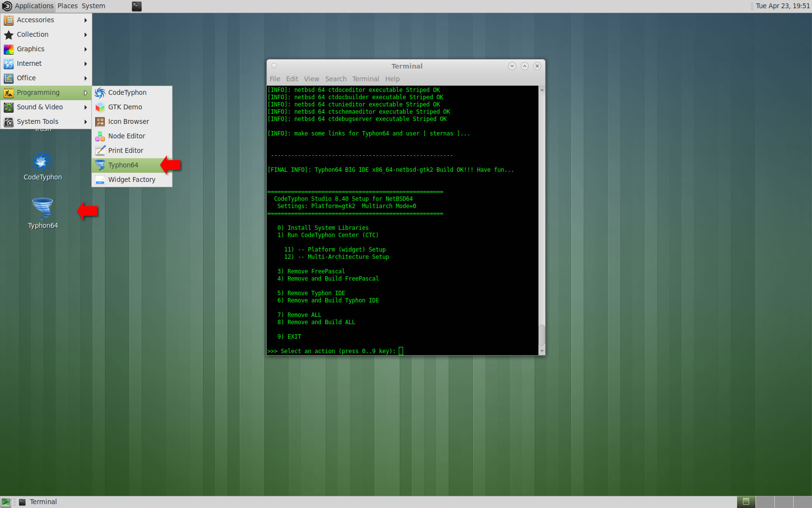The width and height of the screenshot is (812, 508).
Task: Open Terminal window's Search menu
Action: click(336, 79)
